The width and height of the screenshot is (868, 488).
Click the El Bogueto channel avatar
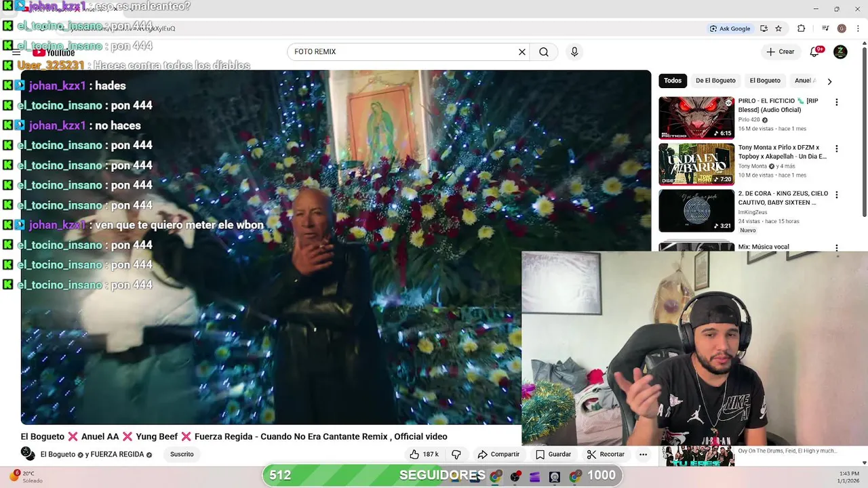(28, 453)
